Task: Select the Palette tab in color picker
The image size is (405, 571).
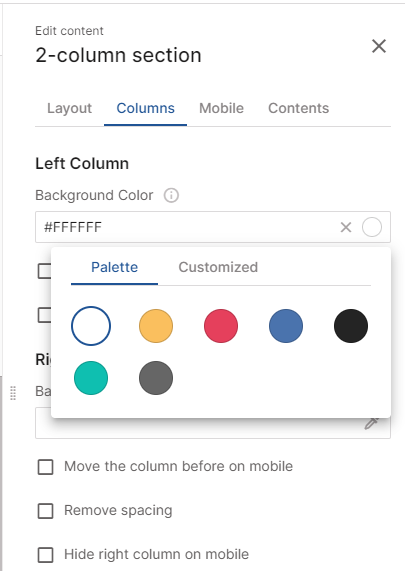Action: pyautogui.click(x=114, y=267)
